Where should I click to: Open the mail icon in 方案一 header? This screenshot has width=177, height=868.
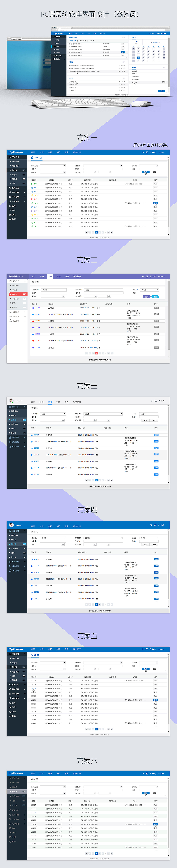147,152
